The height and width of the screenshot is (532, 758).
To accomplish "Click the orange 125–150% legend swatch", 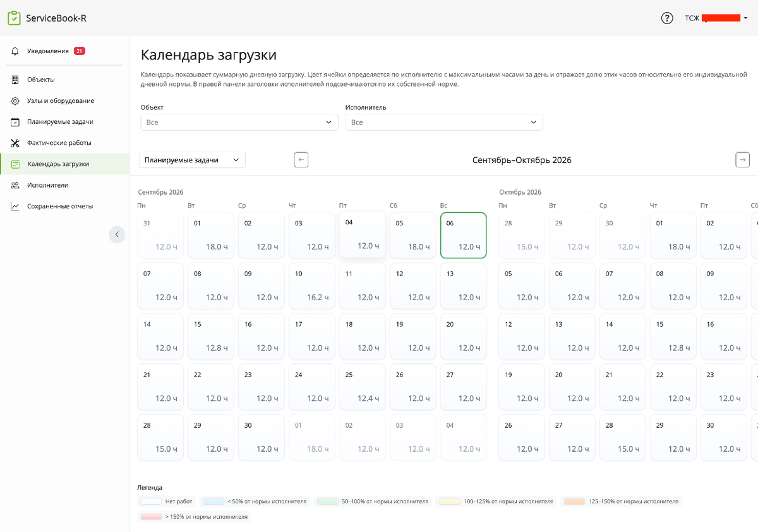I will coord(575,502).
